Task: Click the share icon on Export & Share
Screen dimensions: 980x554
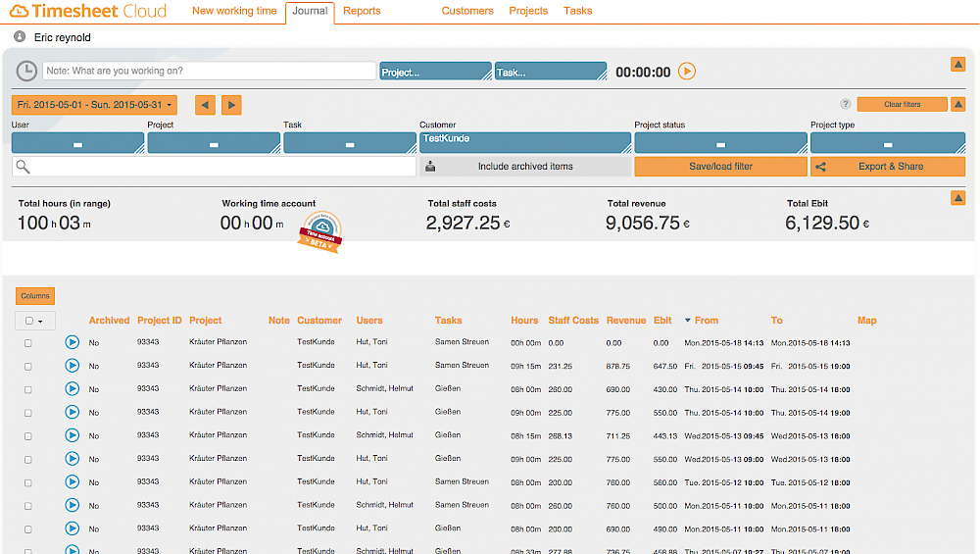Action: pos(820,167)
